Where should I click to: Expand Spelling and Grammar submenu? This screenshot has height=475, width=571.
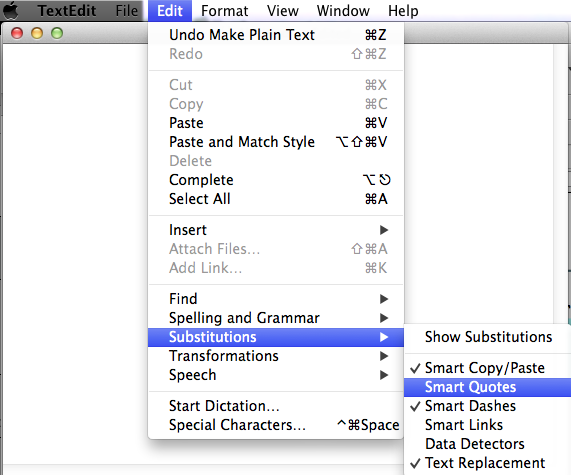coord(276,318)
